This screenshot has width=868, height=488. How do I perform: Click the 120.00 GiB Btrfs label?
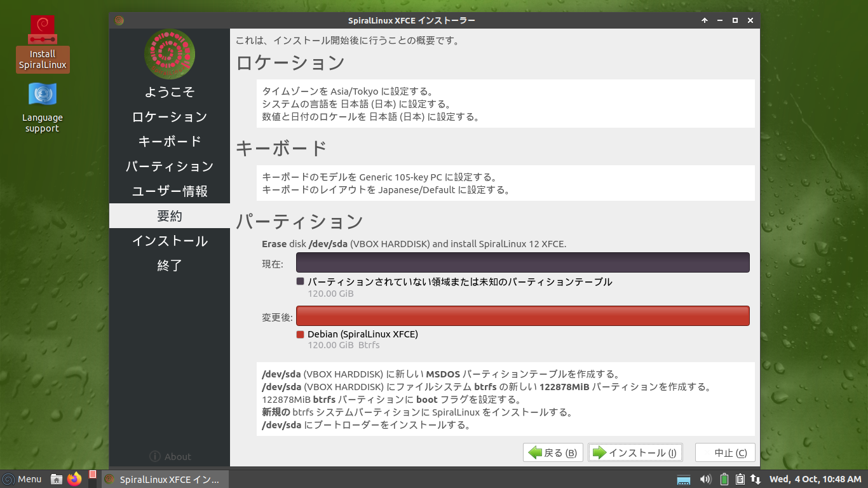pyautogui.click(x=344, y=345)
